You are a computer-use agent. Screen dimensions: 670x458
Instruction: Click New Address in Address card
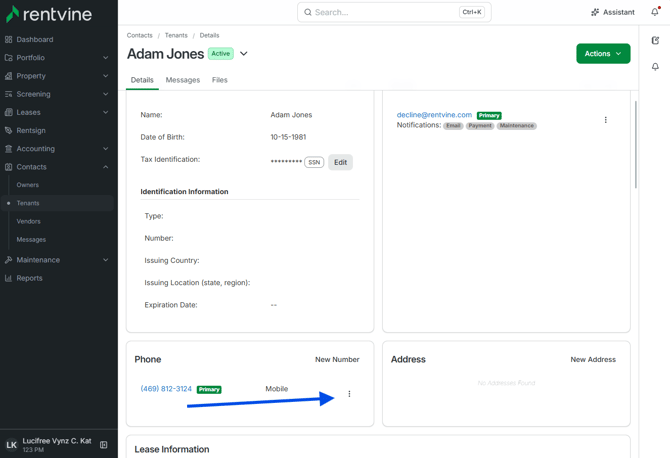pos(593,360)
